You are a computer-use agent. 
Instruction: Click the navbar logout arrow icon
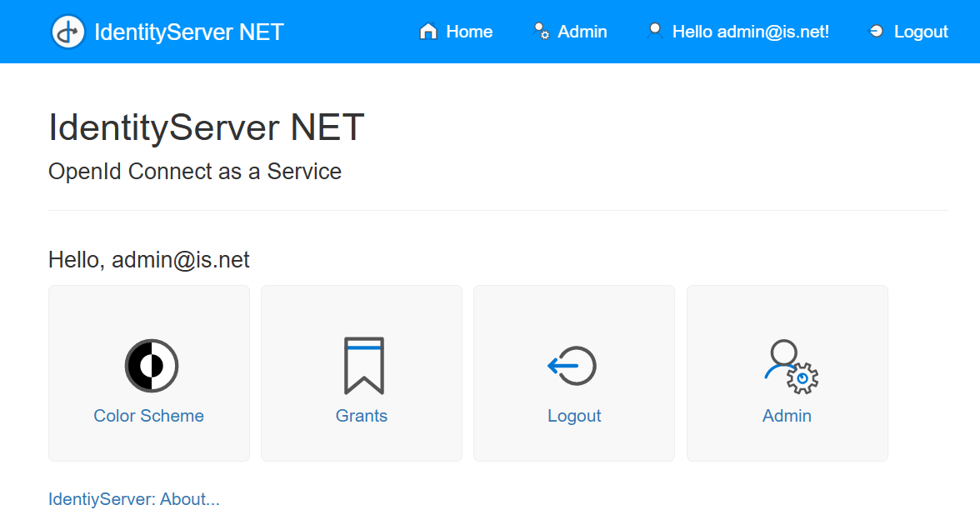point(876,32)
